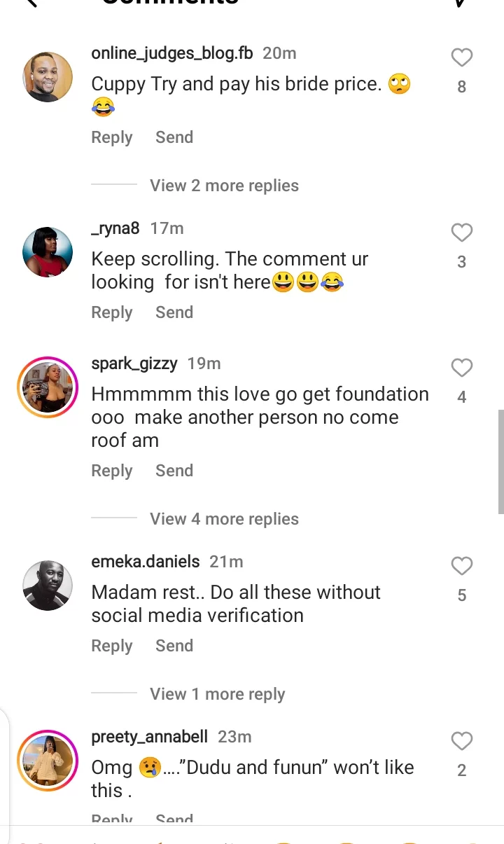Like preety_annabell's comment
The height and width of the screenshot is (844, 504).
click(x=461, y=741)
